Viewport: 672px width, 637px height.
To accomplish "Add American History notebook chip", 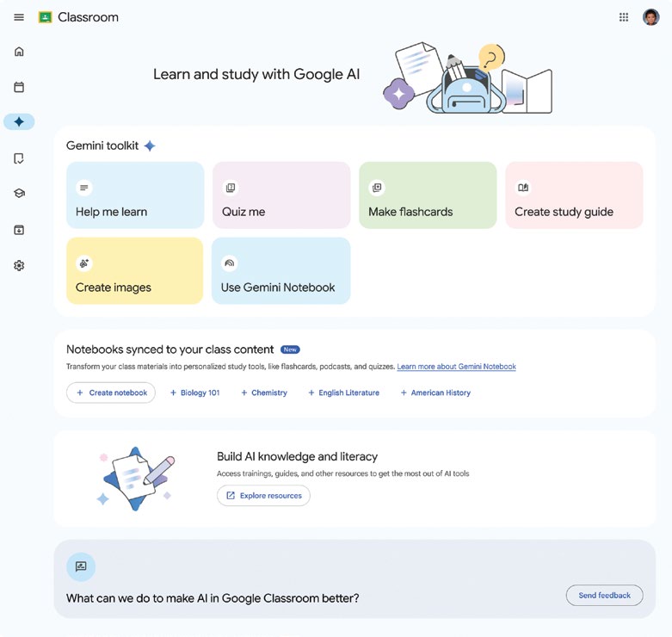I will click(x=435, y=393).
